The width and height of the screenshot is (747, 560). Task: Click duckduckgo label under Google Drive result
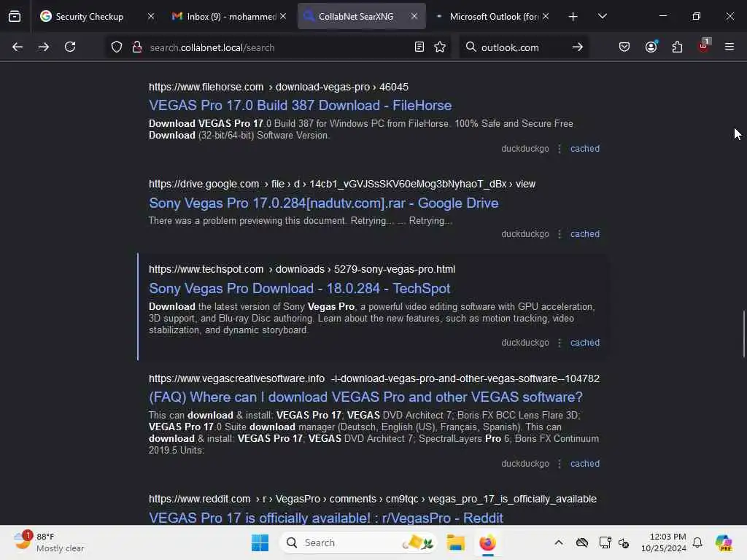[x=525, y=234]
